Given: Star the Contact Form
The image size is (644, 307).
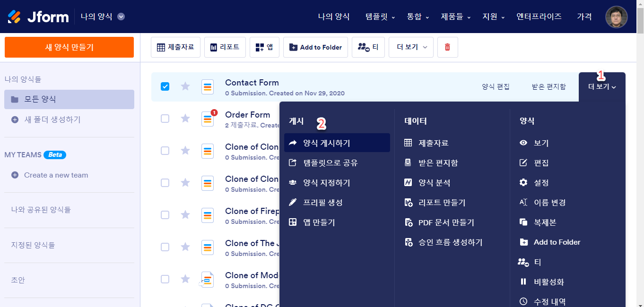Looking at the screenshot, I should (x=185, y=86).
